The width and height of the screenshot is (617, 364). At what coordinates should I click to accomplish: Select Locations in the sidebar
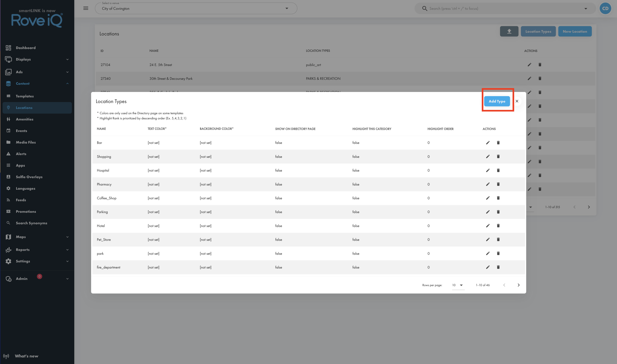click(37, 108)
